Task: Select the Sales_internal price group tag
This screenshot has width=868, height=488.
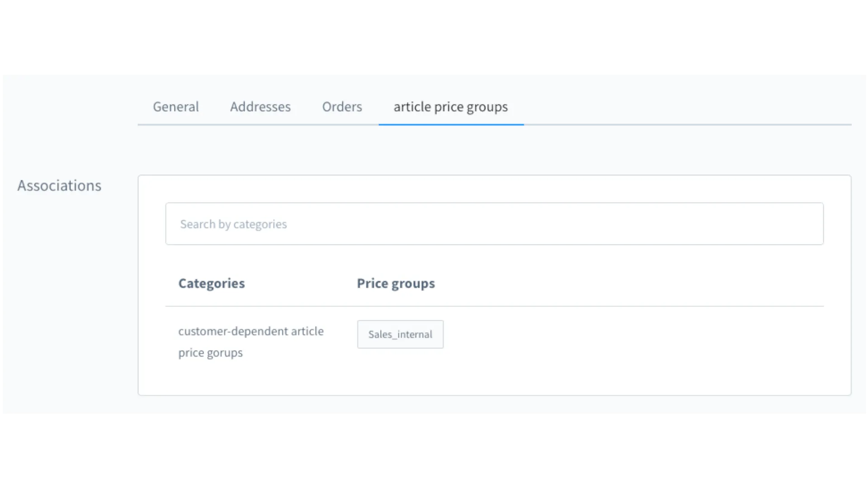Action: [400, 334]
